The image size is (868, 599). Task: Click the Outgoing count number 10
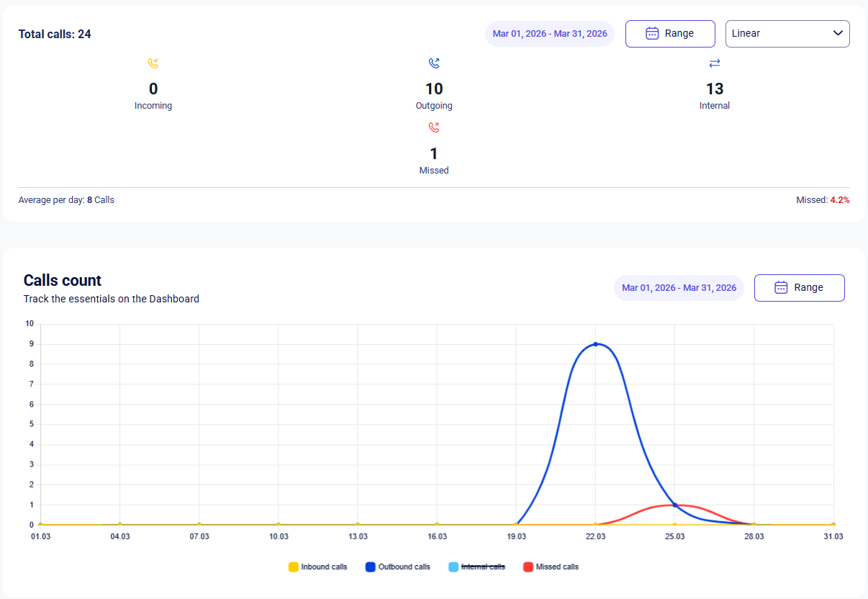[x=434, y=89]
